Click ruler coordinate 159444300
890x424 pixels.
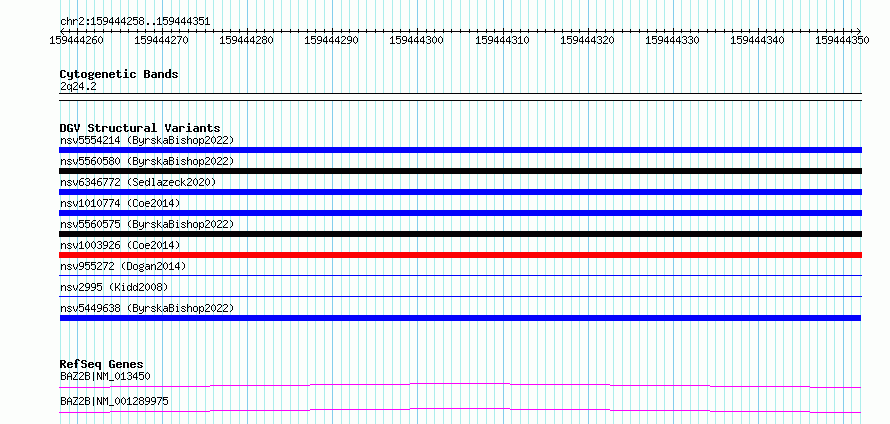pyautogui.click(x=417, y=40)
